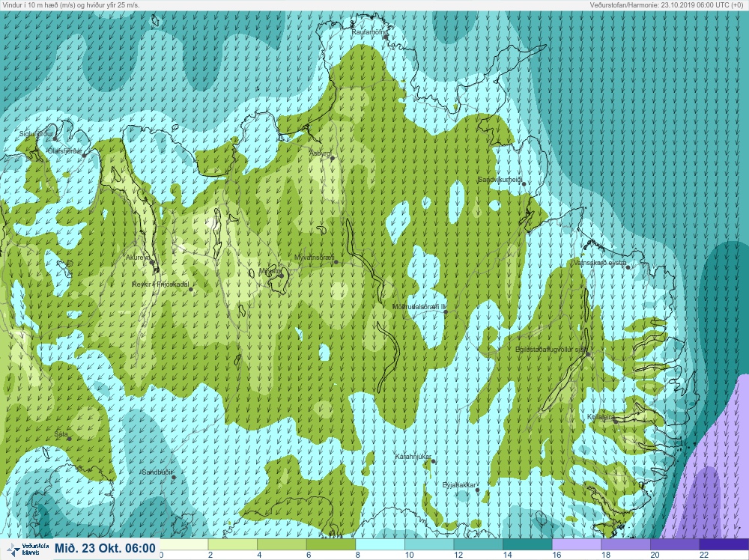Click the legend number 16
The width and height of the screenshot is (749, 560).
click(x=557, y=555)
